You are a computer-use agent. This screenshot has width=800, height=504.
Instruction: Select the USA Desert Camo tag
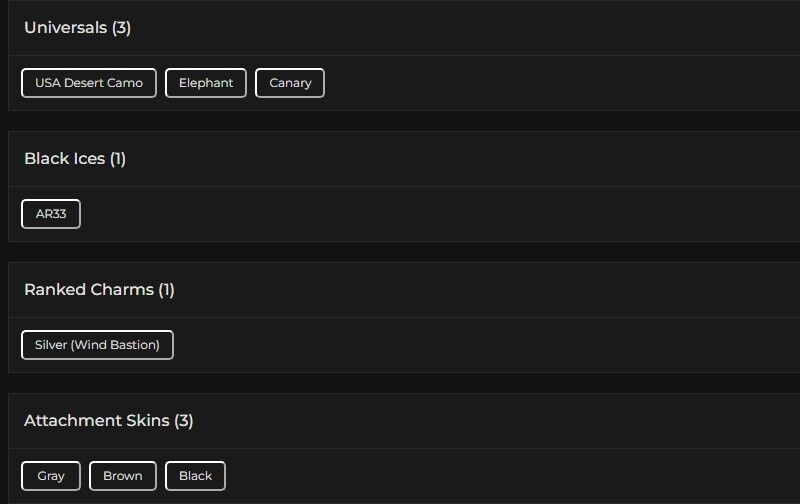tap(89, 83)
